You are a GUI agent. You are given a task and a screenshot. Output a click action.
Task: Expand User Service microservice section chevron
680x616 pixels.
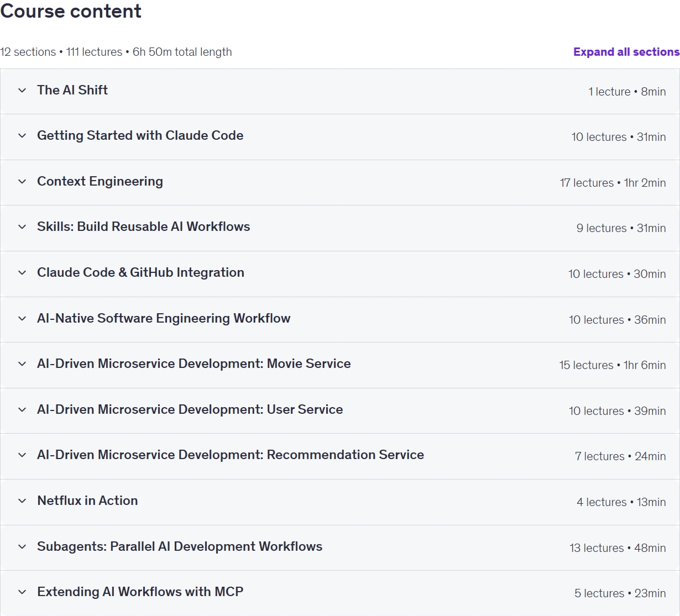click(x=22, y=410)
